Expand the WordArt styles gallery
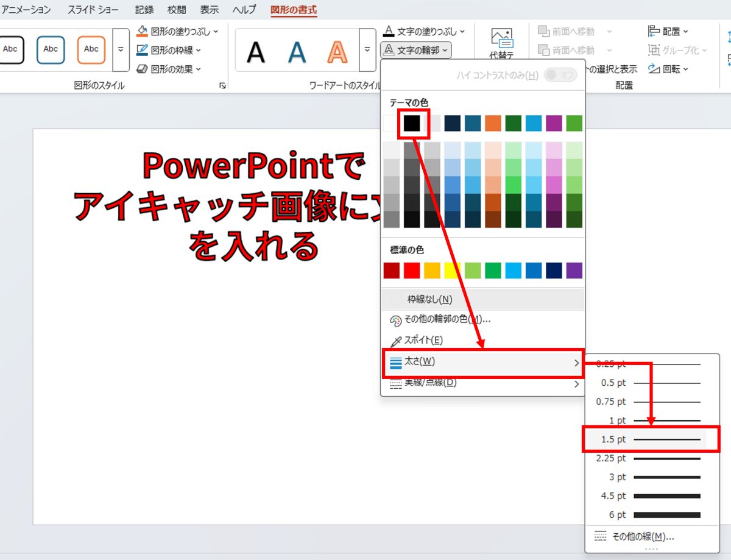Viewport: 731px width, 560px height. point(367,50)
